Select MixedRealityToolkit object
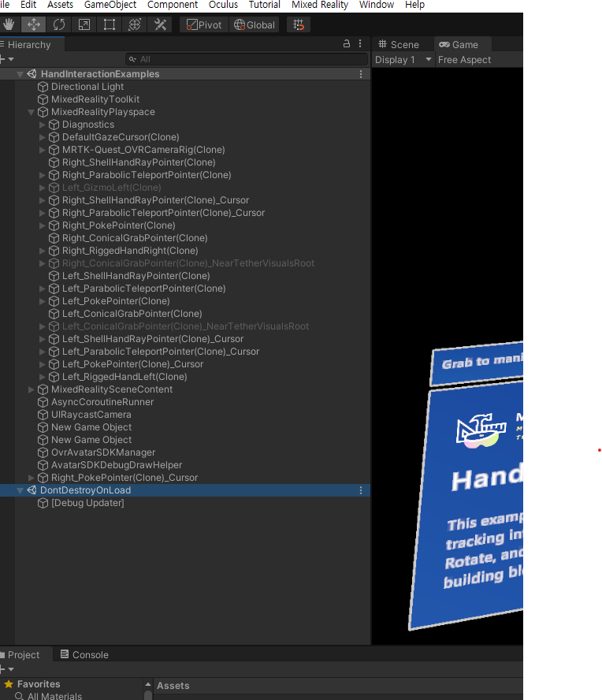Image resolution: width=602 pixels, height=700 pixels. [x=95, y=99]
